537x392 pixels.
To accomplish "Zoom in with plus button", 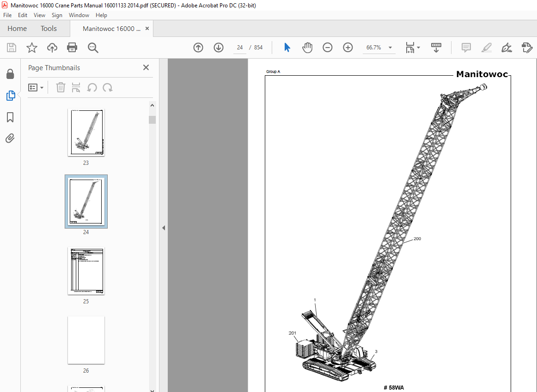I will click(348, 48).
